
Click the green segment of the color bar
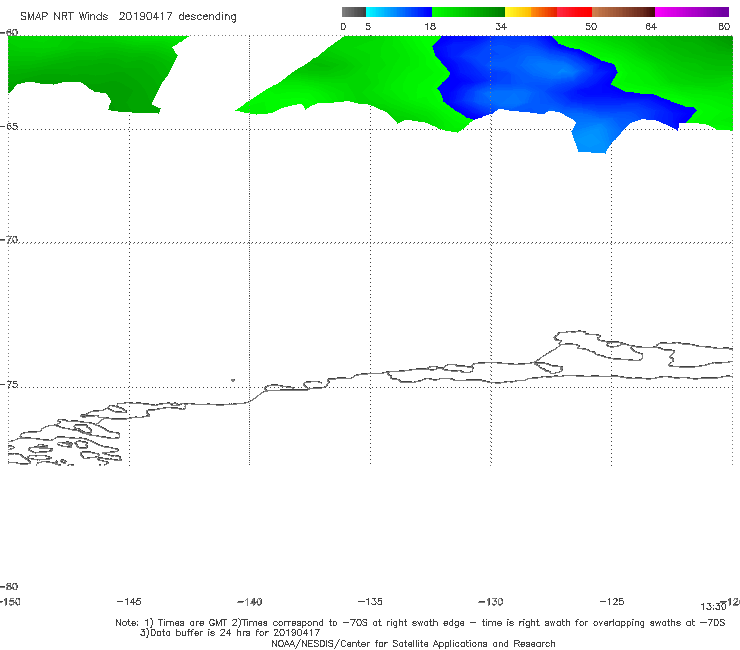coord(468,12)
